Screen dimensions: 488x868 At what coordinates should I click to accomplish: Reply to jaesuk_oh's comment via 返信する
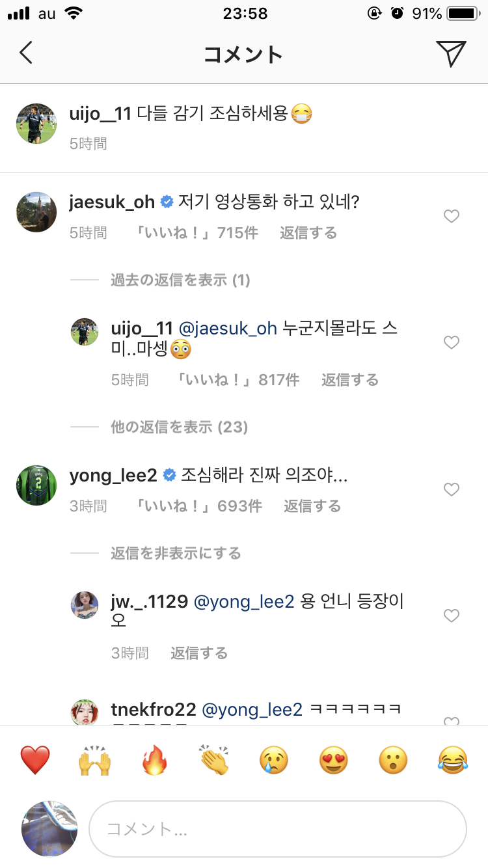pyautogui.click(x=308, y=233)
